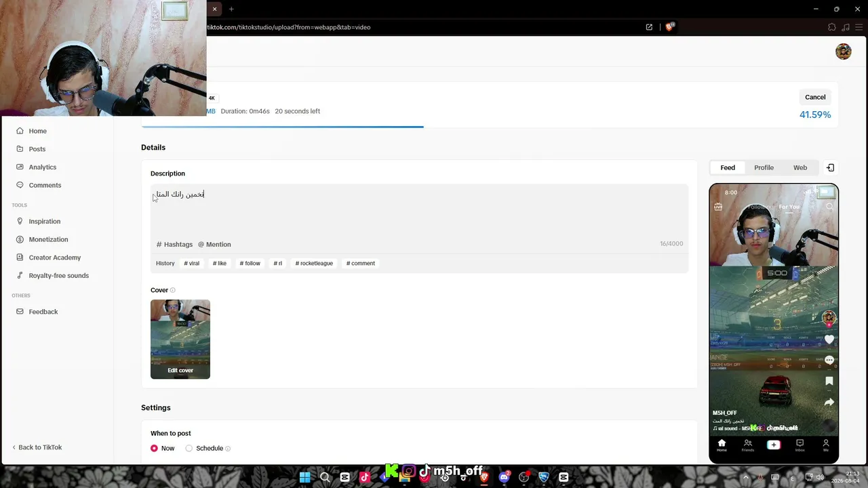The image size is (868, 488).
Task: Add the #rocketleague hashtag from history
Action: pos(314,264)
